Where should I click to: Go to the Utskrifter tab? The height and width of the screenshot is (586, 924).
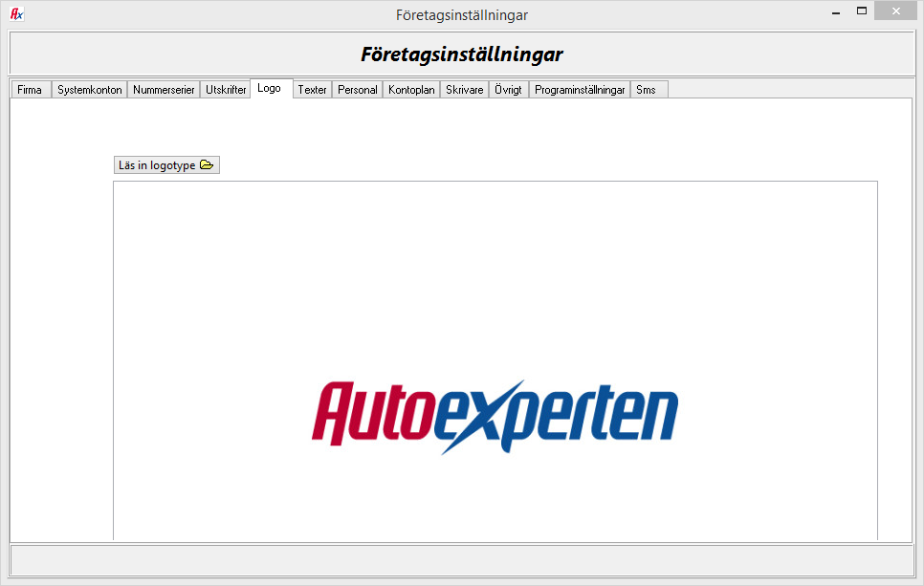(x=226, y=90)
